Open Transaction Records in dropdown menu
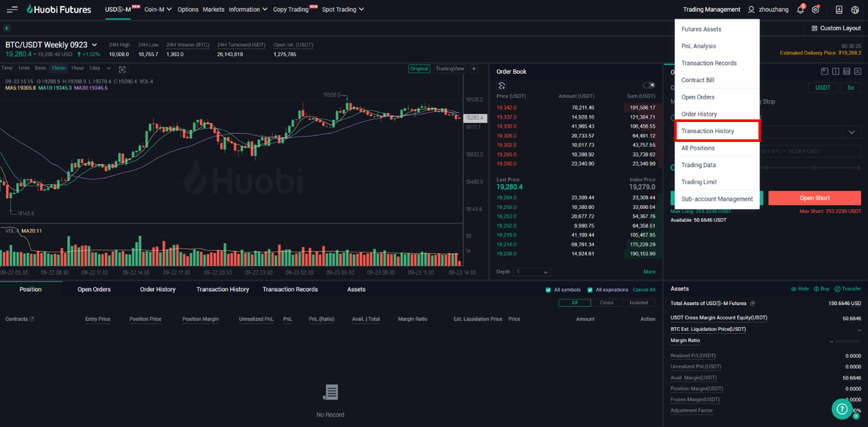The image size is (868, 427). click(717, 63)
